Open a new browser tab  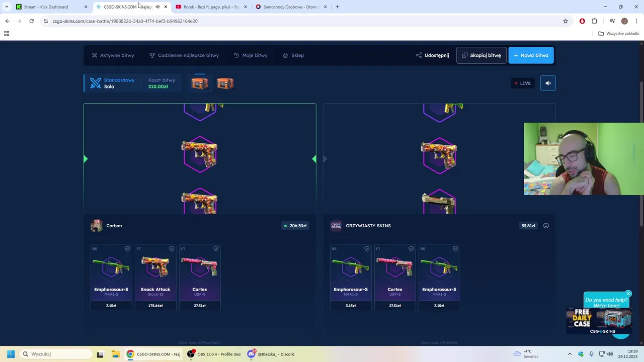tap(337, 7)
